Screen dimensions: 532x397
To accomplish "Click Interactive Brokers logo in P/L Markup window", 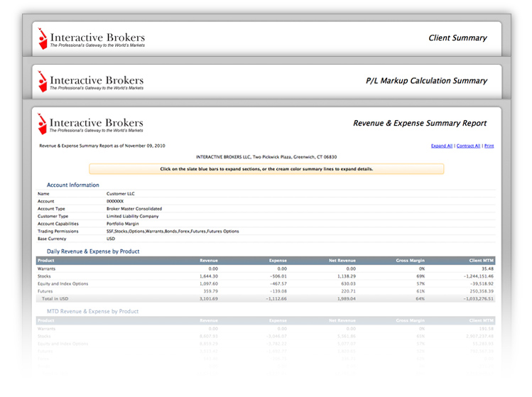I will (x=91, y=82).
